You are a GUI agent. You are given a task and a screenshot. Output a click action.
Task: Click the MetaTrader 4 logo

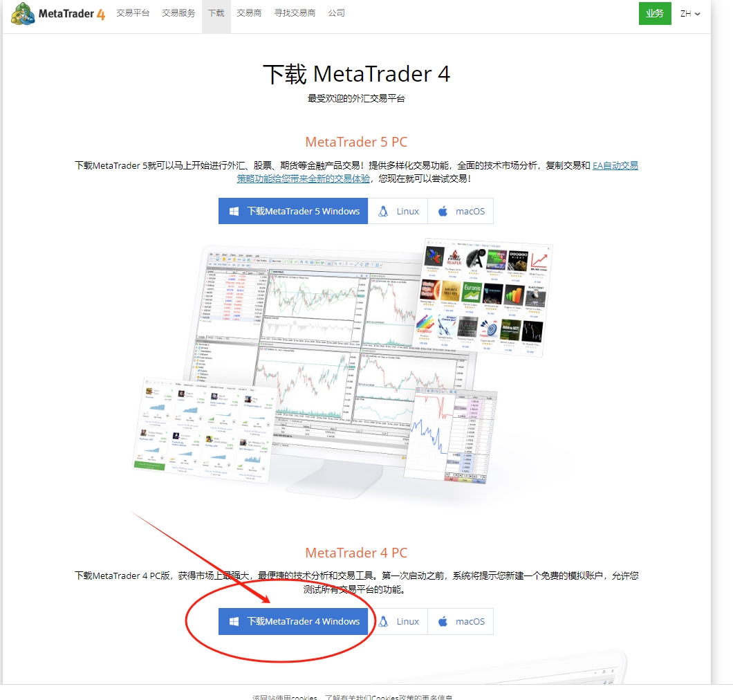pos(58,14)
